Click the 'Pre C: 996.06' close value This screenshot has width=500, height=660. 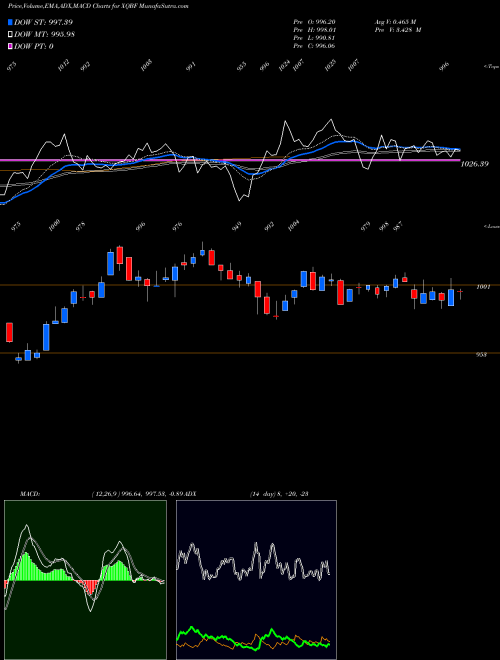tap(314, 46)
